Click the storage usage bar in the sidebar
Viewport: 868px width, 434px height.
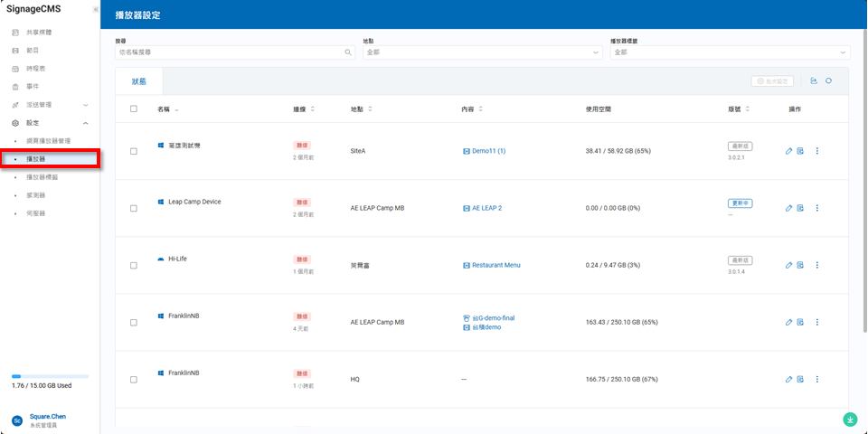point(50,375)
